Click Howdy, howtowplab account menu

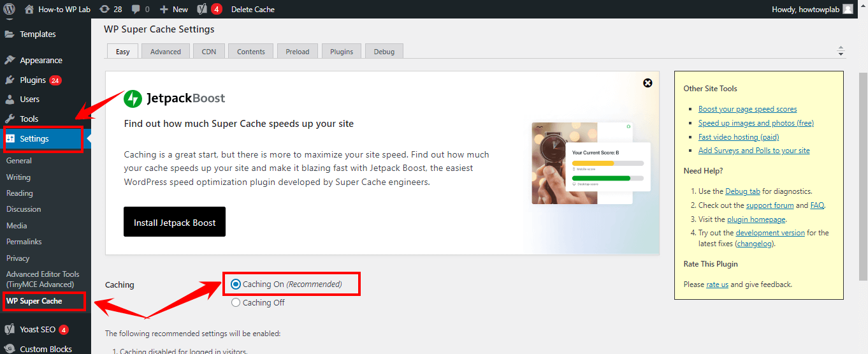[812, 9]
